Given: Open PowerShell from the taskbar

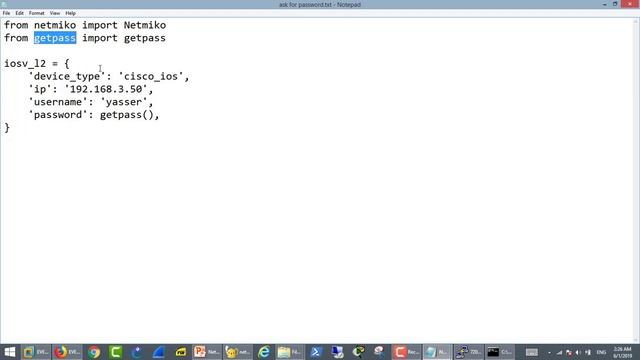Looking at the screenshot, I should [316, 352].
